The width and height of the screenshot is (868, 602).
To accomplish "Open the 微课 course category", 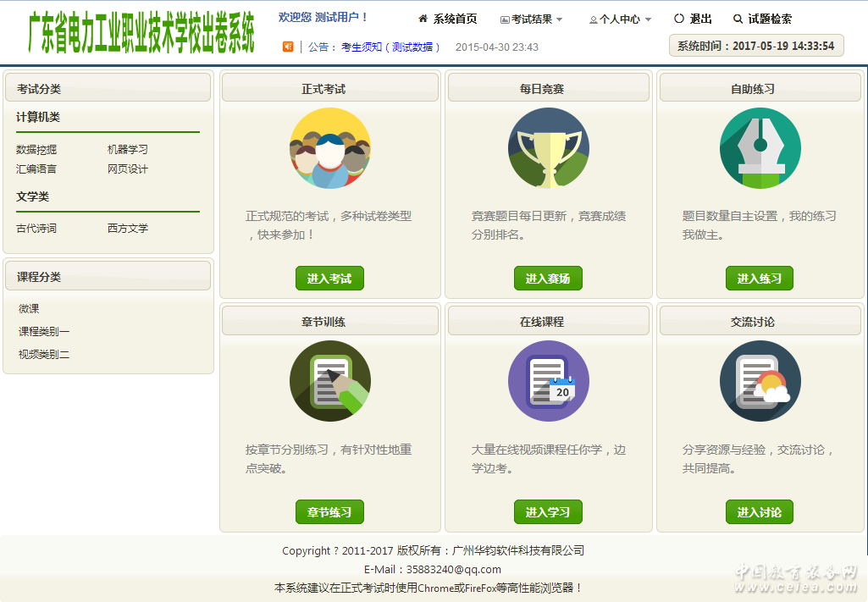I will pyautogui.click(x=29, y=309).
